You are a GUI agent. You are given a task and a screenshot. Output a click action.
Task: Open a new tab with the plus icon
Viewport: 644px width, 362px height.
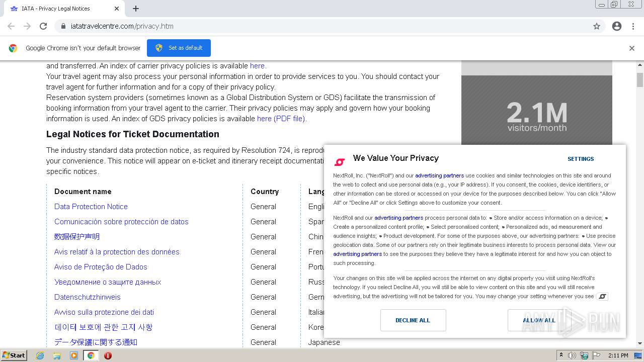pyautogui.click(x=136, y=9)
